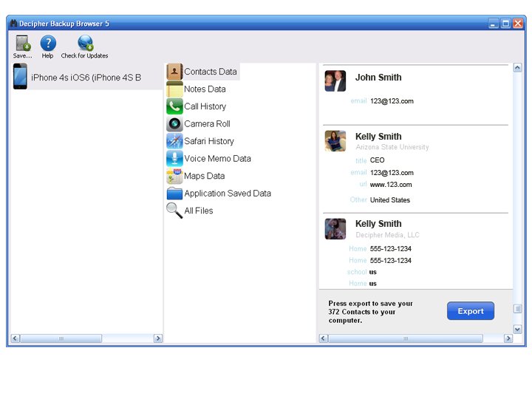This screenshot has width=532, height=396.
Task: Select the iPhone 4s iOS6 backup name
Action: tap(86, 78)
